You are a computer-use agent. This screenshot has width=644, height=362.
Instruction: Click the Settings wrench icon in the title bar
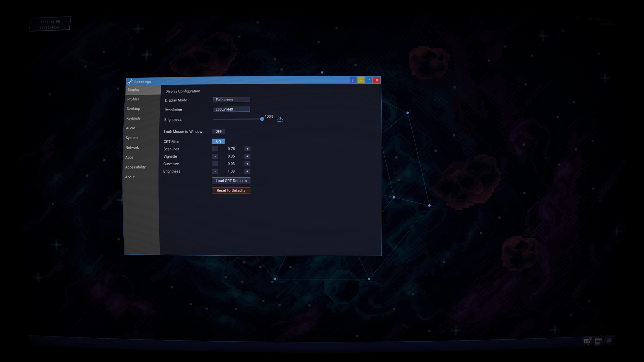pos(130,81)
